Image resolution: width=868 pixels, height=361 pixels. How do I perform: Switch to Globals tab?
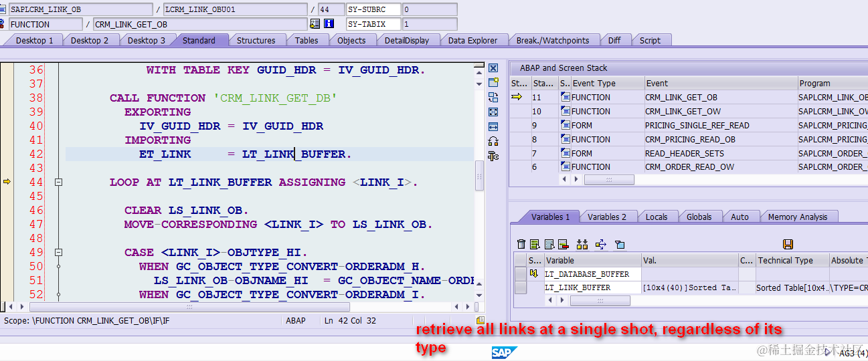[699, 217]
